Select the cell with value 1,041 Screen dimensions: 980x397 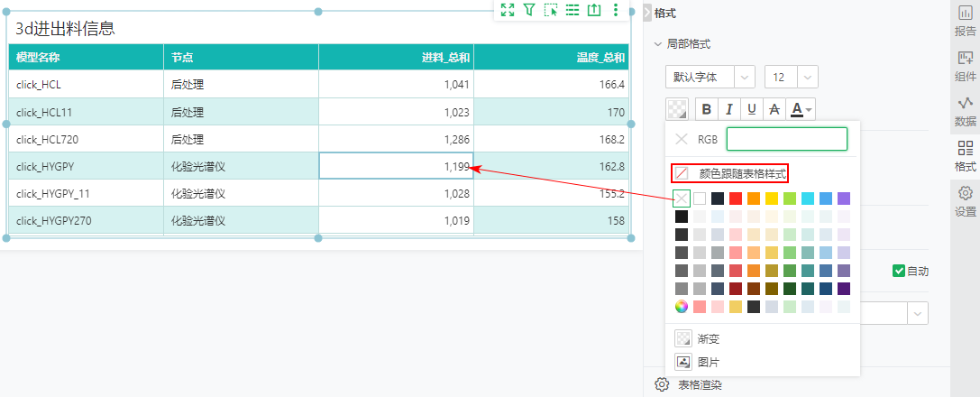pos(397,85)
